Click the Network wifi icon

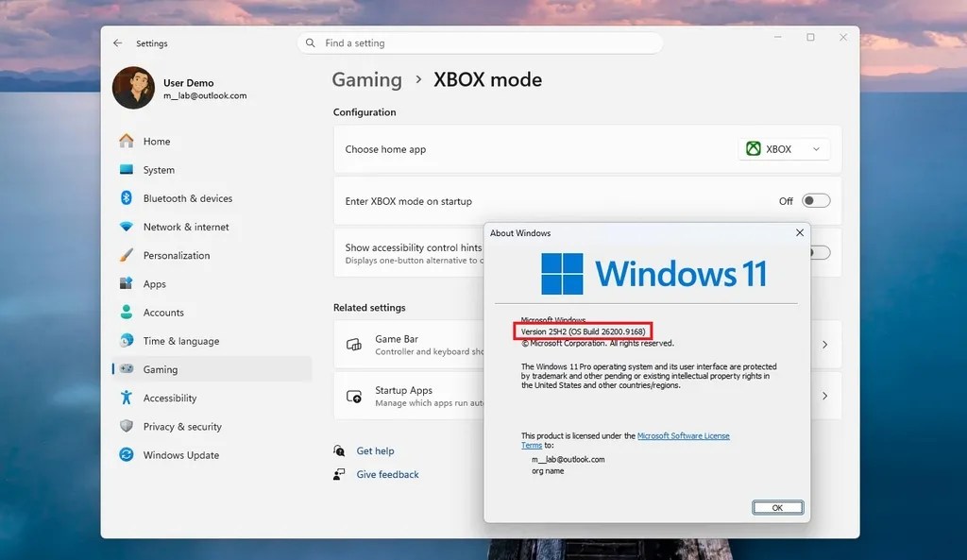click(x=127, y=227)
